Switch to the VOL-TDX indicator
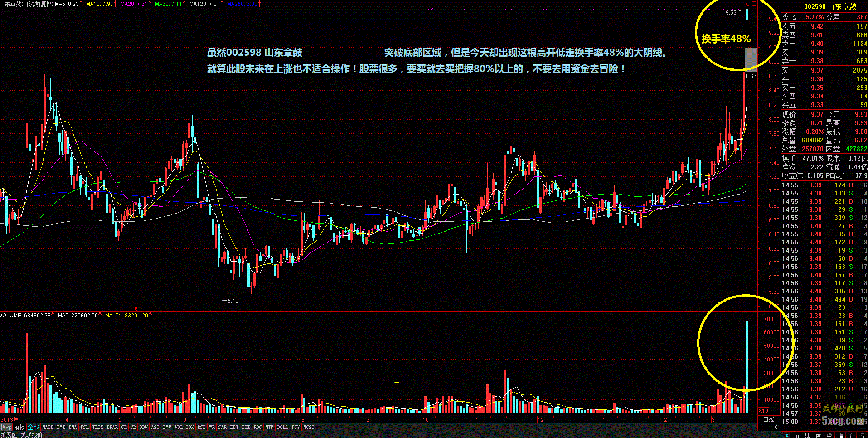 [184, 427]
